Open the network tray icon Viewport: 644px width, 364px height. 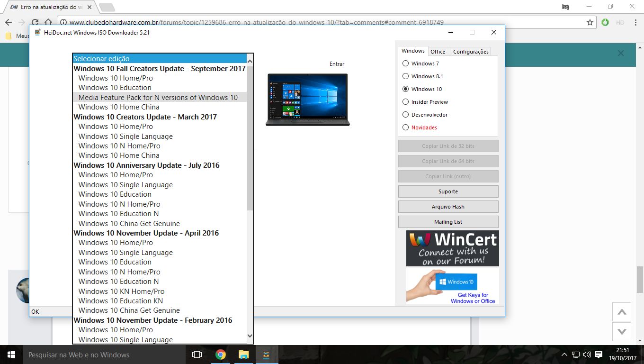coord(576,355)
